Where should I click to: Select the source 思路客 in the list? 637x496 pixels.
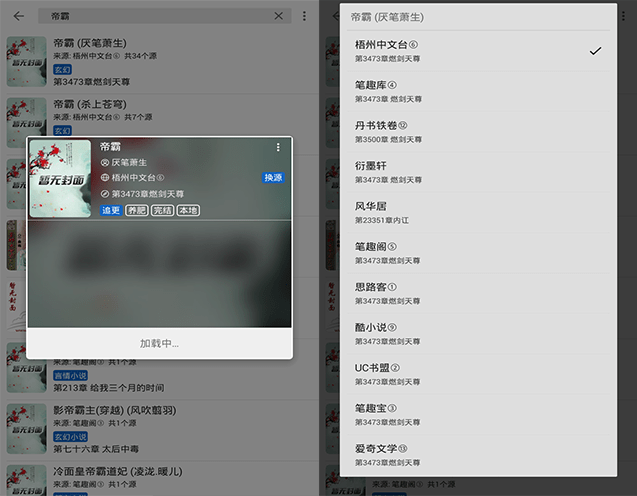pyautogui.click(x=479, y=294)
